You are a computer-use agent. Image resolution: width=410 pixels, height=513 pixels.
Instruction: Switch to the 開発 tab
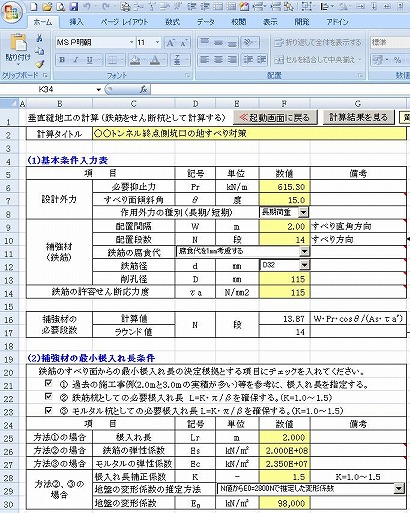click(302, 22)
